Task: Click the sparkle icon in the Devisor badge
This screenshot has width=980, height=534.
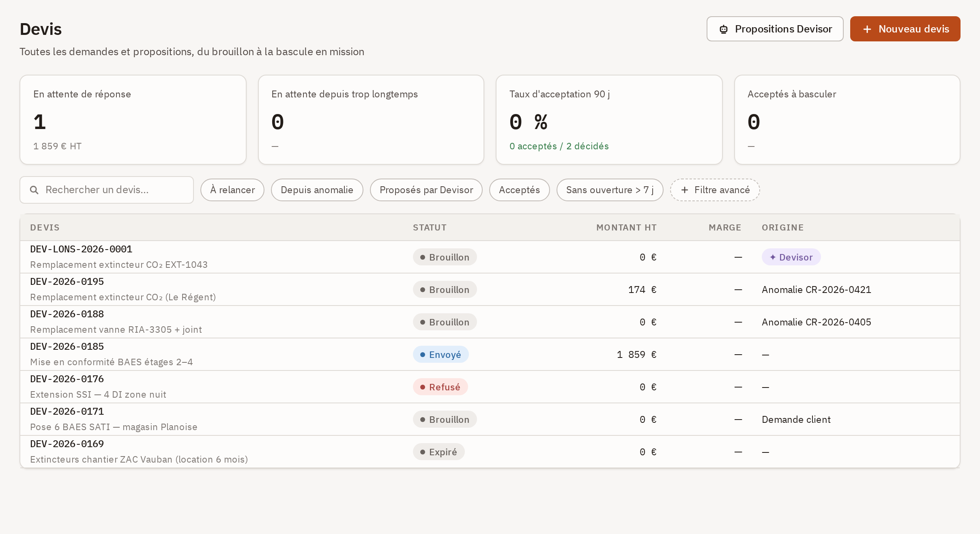Action: (773, 257)
